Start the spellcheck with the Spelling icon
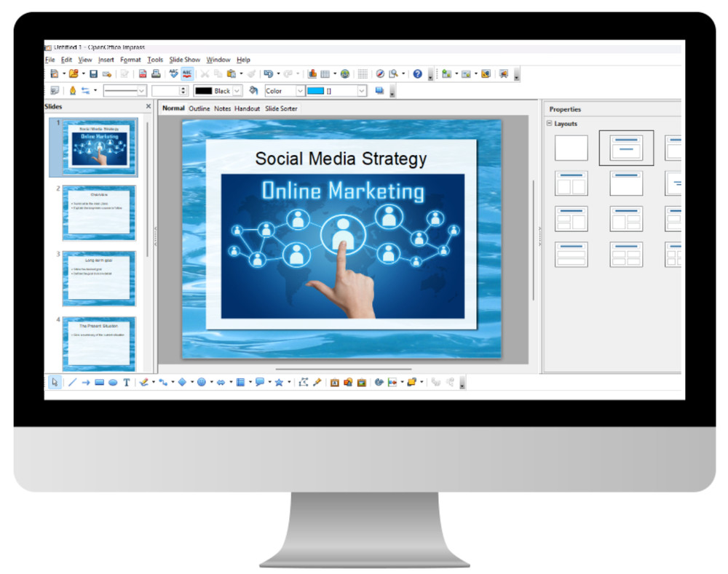The width and height of the screenshot is (728, 574). (x=173, y=73)
